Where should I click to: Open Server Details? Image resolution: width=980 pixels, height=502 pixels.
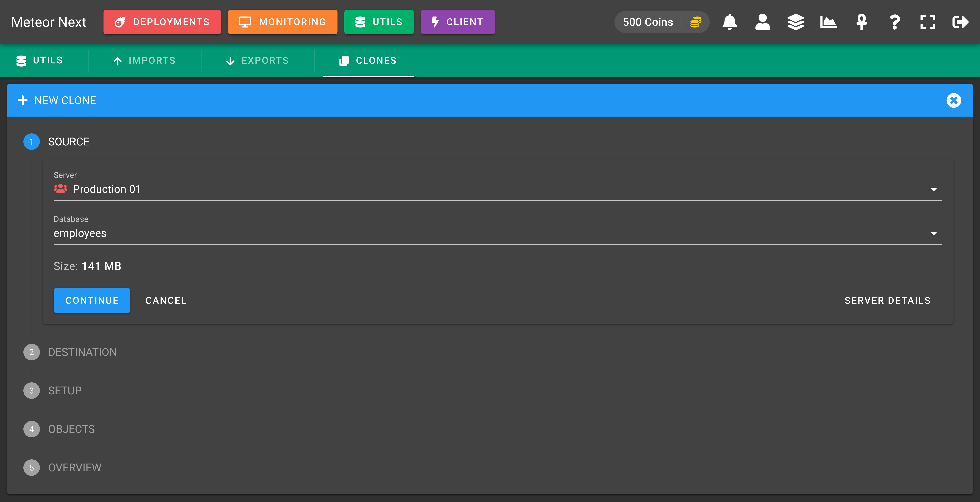888,301
